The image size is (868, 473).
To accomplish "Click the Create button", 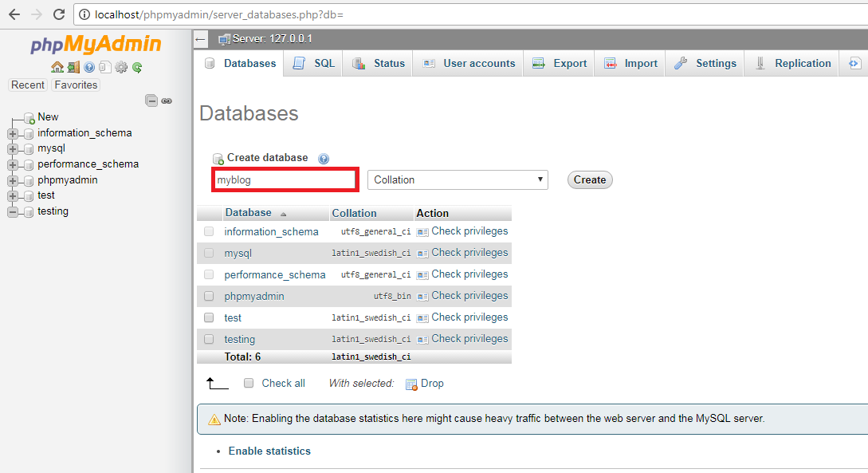I will coord(590,180).
